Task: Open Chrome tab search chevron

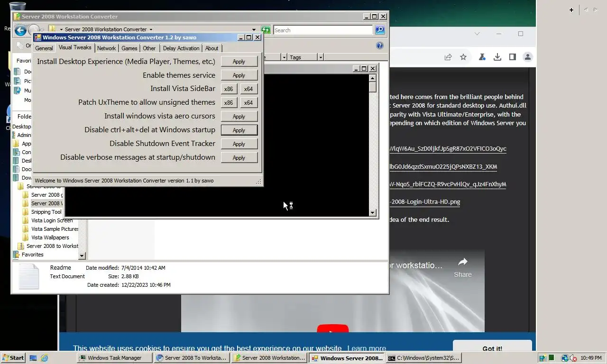Action: [x=477, y=34]
